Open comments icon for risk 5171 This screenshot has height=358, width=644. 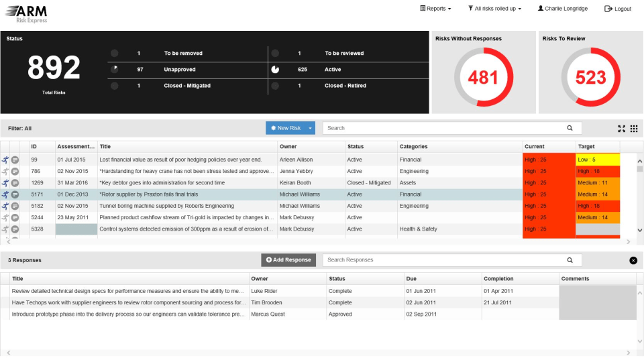click(15, 194)
